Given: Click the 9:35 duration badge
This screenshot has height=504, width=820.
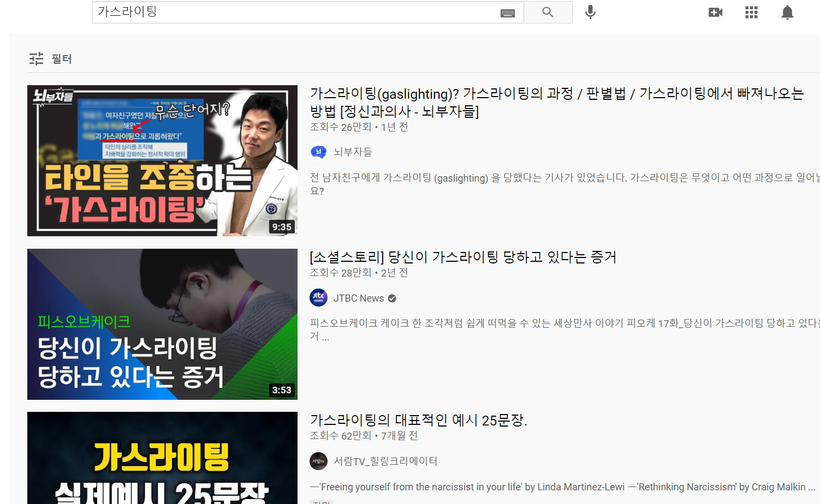Looking at the screenshot, I should (282, 227).
